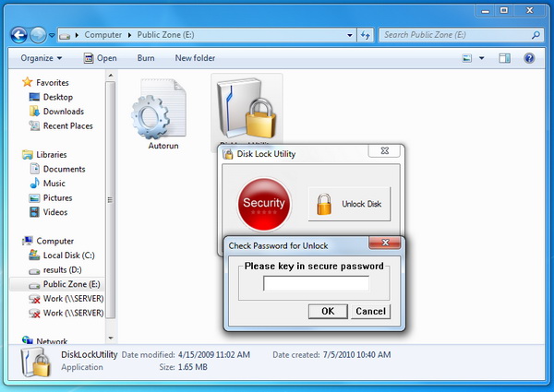This screenshot has height=392, width=554.
Task: Toggle the preview pane button
Action: point(504,58)
